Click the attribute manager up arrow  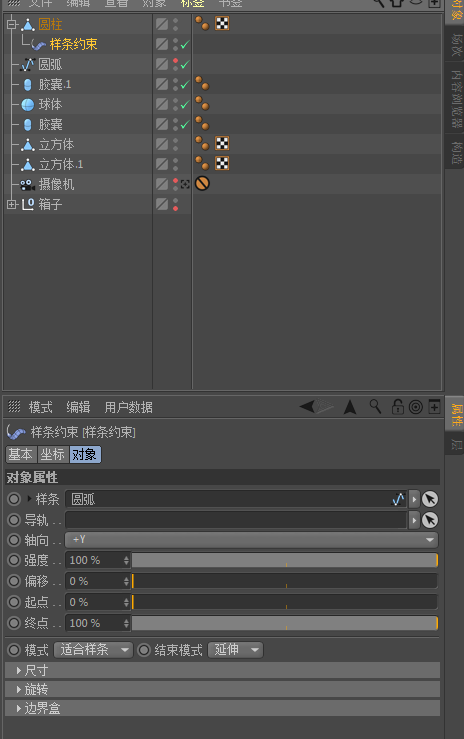click(350, 407)
